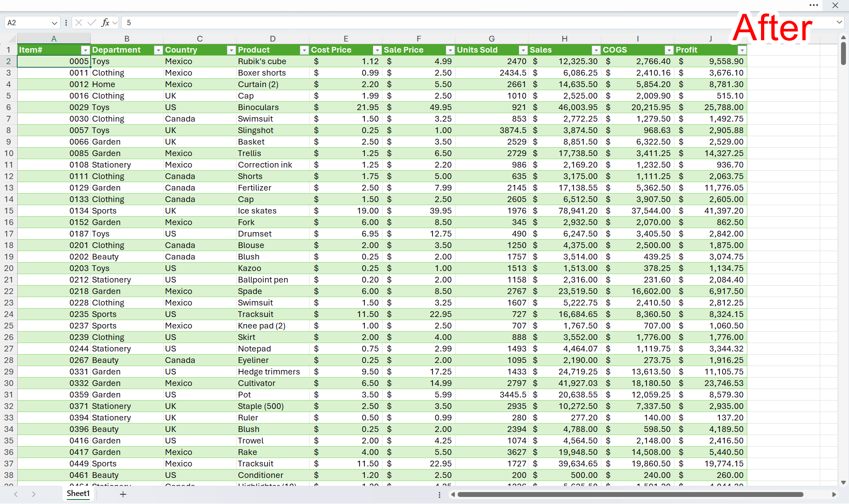Image resolution: width=849 pixels, height=504 pixels.
Task: Add a new sheet with plus button
Action: click(123, 494)
